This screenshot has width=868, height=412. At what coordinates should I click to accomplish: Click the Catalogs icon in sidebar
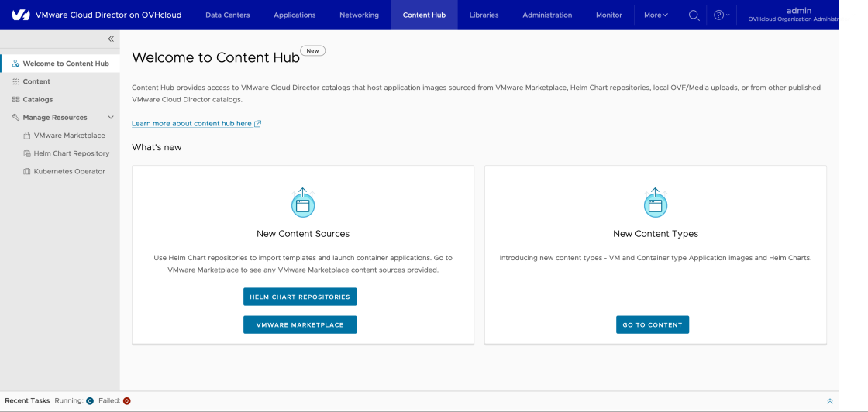(x=15, y=100)
